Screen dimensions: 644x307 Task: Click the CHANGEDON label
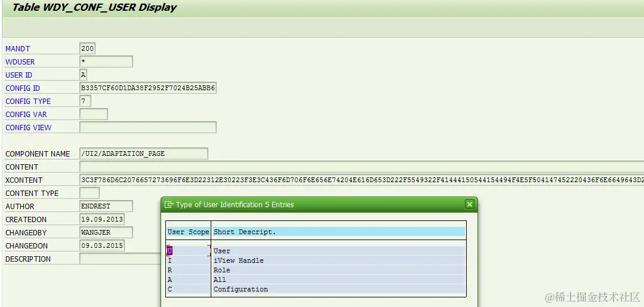pos(27,245)
